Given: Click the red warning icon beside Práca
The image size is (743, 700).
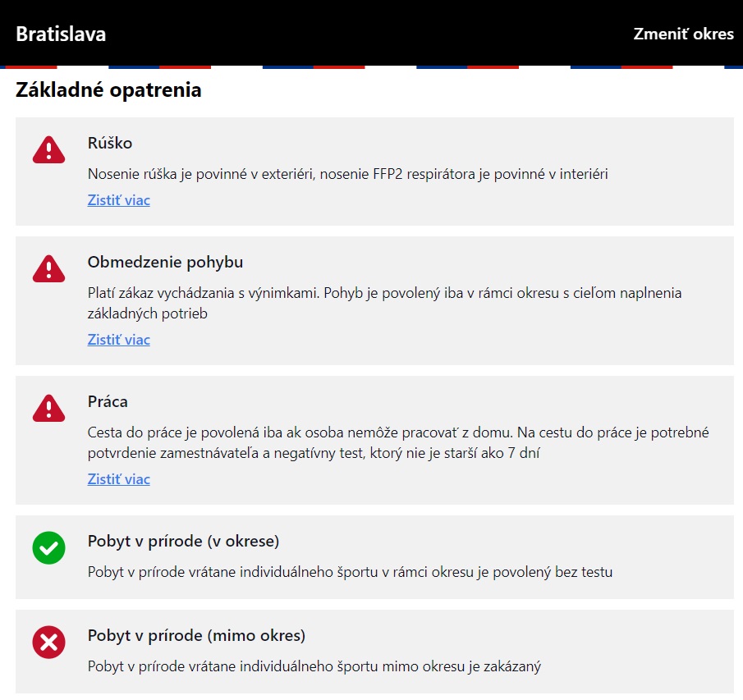Looking at the screenshot, I should [48, 408].
